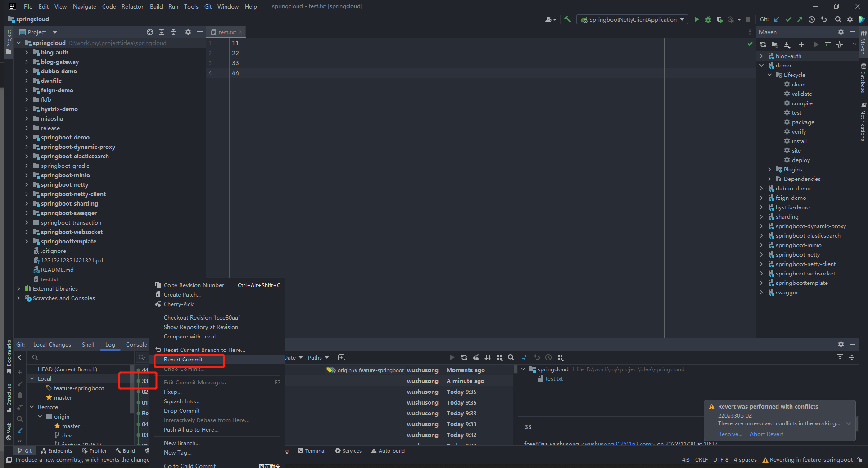Reload all Maven projects
The width and height of the screenshot is (868, 468).
763,45
